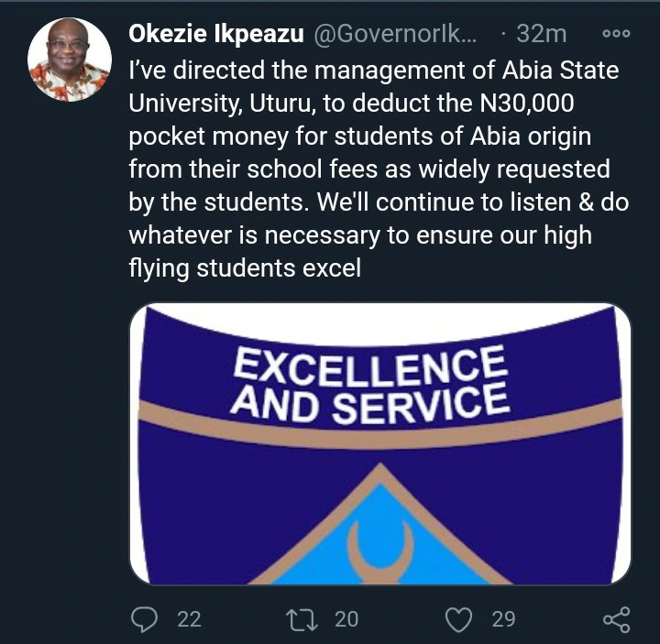View the 22 replies count

coord(189,619)
